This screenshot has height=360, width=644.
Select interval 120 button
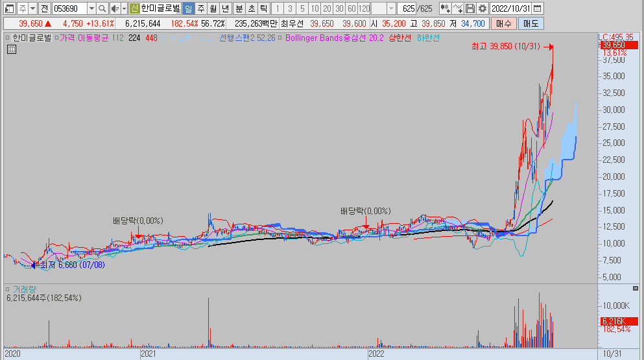364,8
